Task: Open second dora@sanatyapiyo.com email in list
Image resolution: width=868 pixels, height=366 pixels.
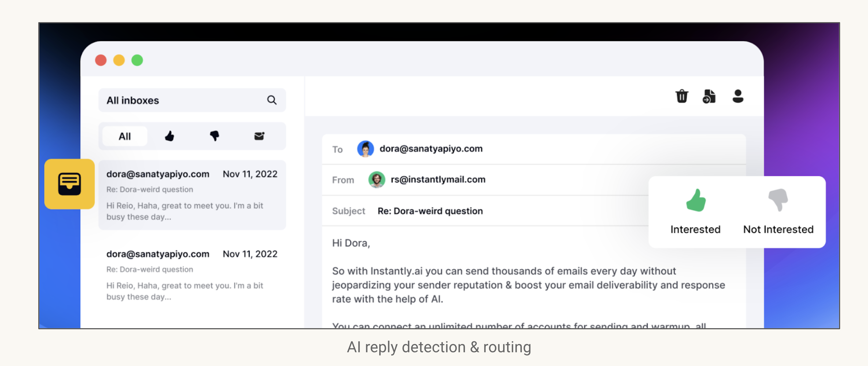Action: (192, 275)
